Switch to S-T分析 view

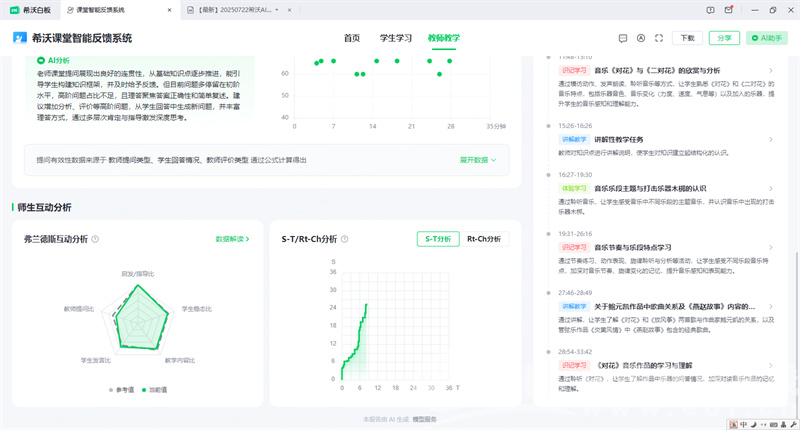click(x=438, y=239)
